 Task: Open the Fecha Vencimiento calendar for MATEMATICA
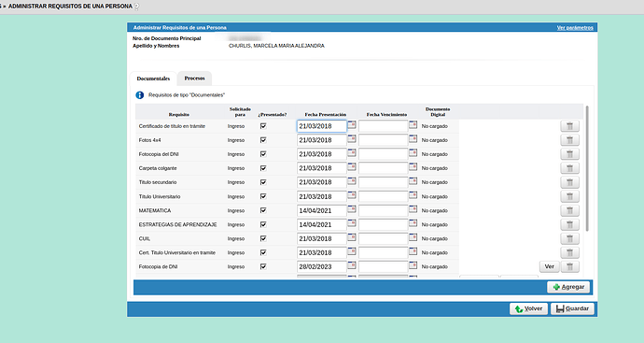pos(413,209)
